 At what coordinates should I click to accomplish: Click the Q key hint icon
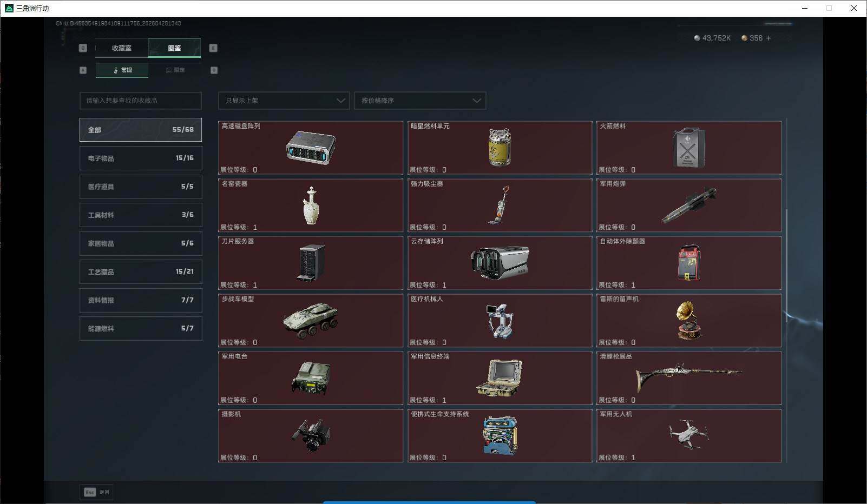(83, 48)
